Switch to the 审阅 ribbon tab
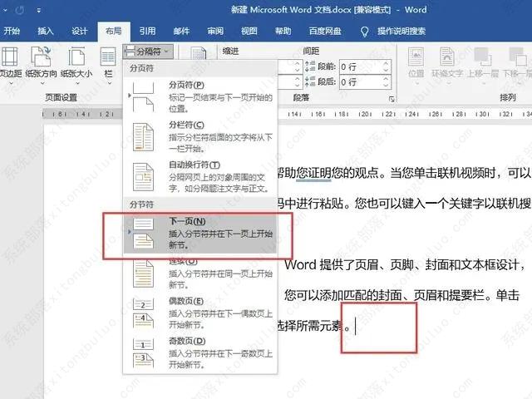 pyautogui.click(x=215, y=32)
